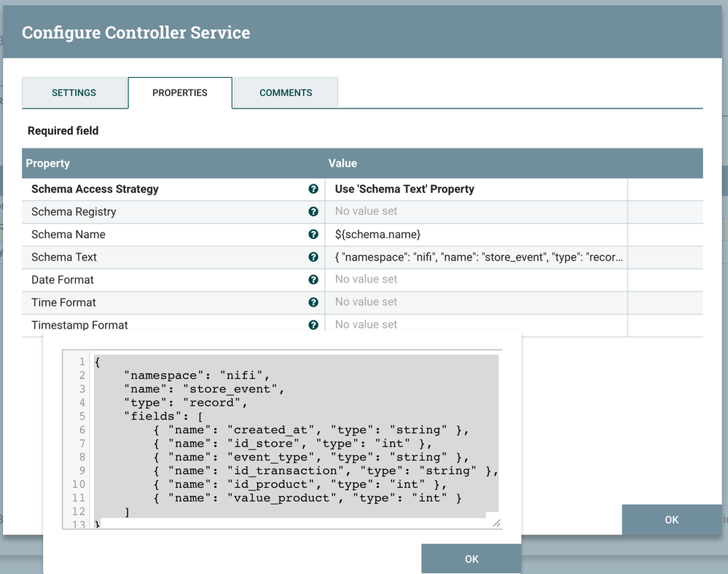This screenshot has height=574, width=728.
Task: Click the Schema Text value cell
Action: point(475,257)
